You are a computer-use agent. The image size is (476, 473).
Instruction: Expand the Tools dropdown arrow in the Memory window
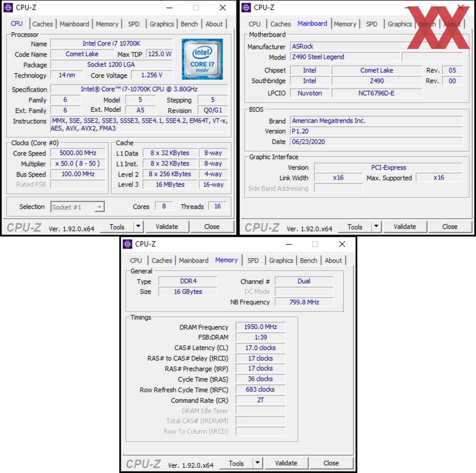[x=258, y=463]
